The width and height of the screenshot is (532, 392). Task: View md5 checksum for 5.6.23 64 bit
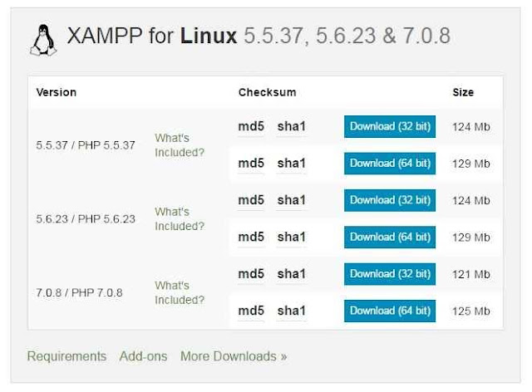251,237
